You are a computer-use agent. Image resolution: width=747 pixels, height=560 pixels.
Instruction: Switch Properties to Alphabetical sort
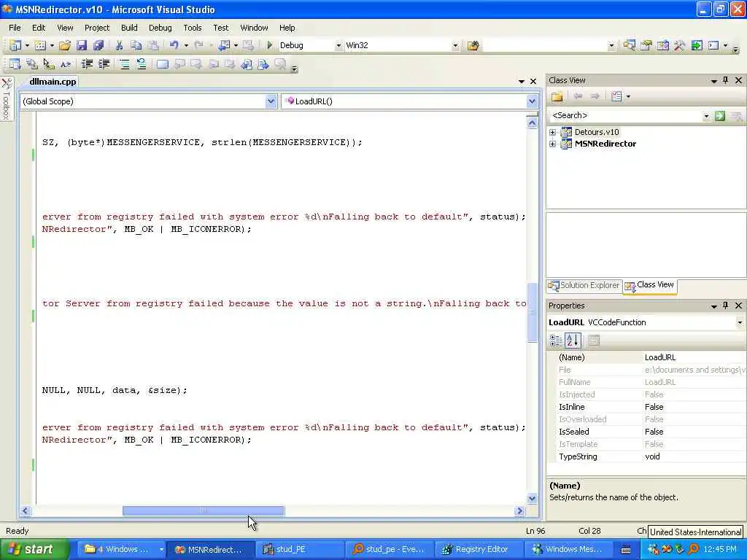pos(573,340)
